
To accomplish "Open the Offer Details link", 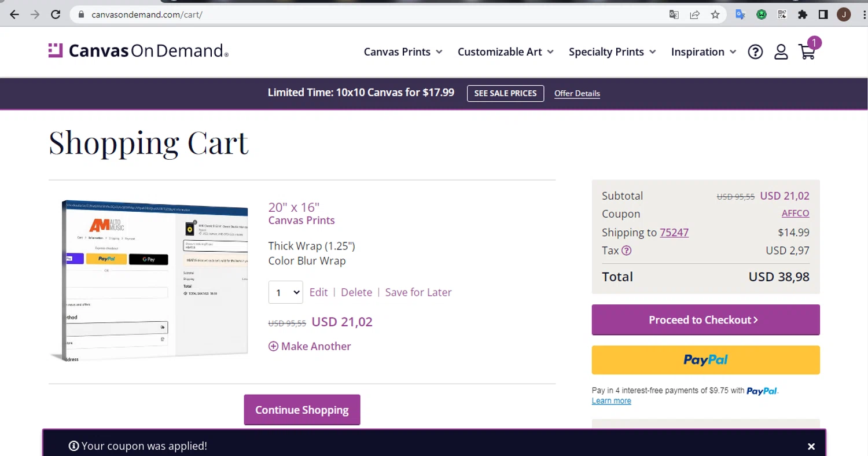I will point(577,93).
